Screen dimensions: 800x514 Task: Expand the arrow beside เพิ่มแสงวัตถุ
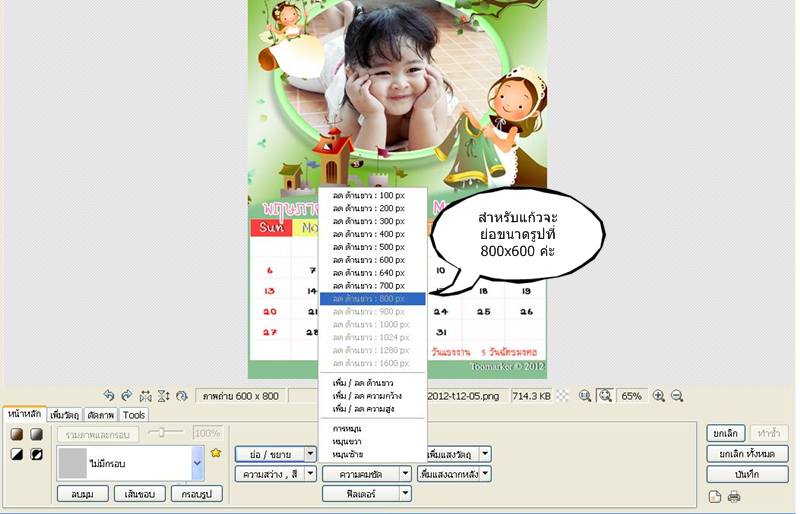click(486, 454)
